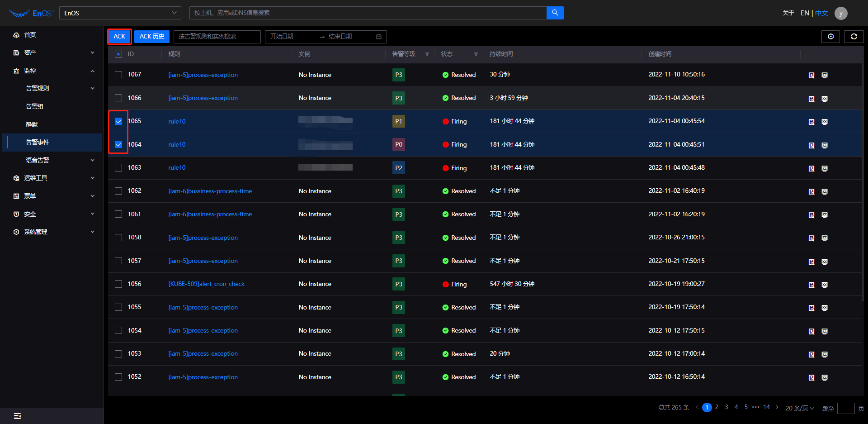This screenshot has height=424, width=868.
Task: Open the status column filter icon
Action: pyautogui.click(x=476, y=54)
